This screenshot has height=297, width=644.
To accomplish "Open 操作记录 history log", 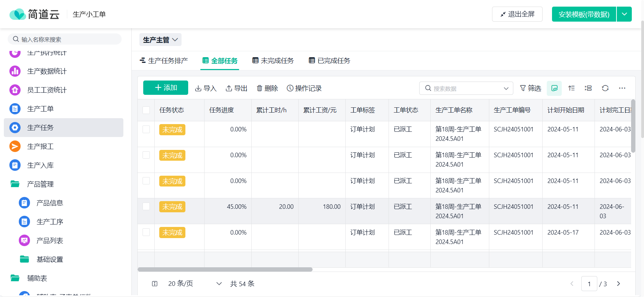I will 304,88.
